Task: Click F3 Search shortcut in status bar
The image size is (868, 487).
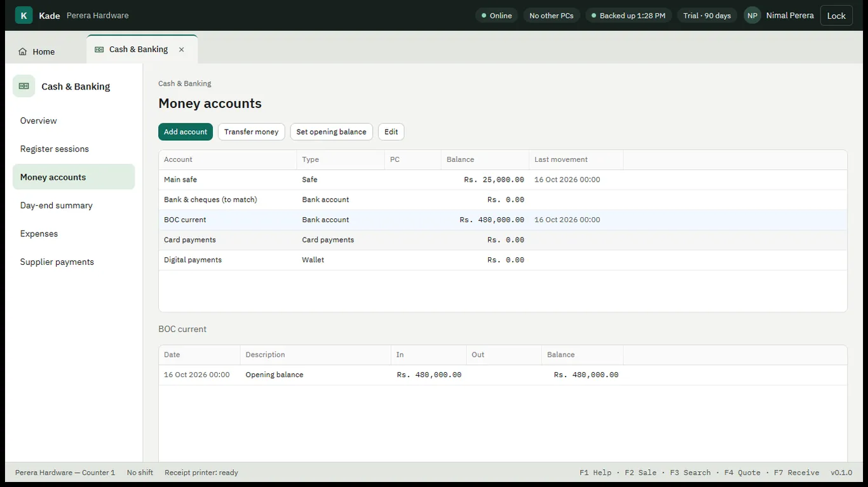Action: pyautogui.click(x=690, y=473)
